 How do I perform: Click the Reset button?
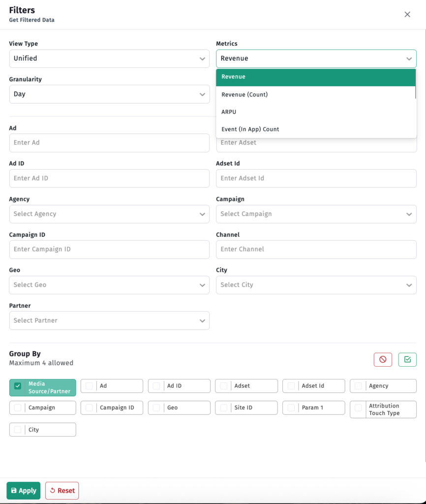[62, 491]
